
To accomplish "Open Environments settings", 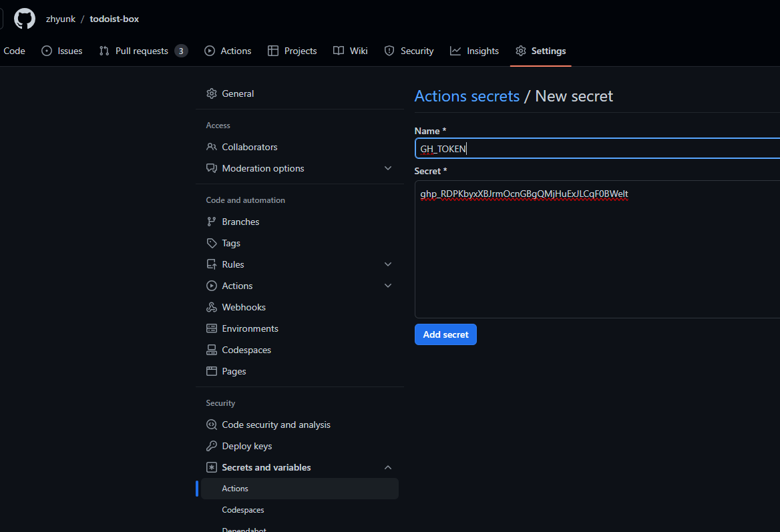I will click(x=299, y=328).
